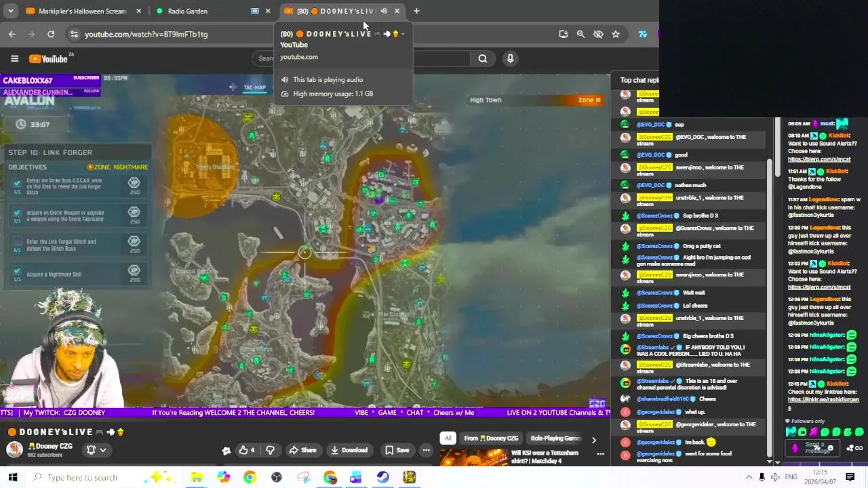Open options for the KSI Tottenham video
The image size is (868, 488).
click(x=600, y=453)
